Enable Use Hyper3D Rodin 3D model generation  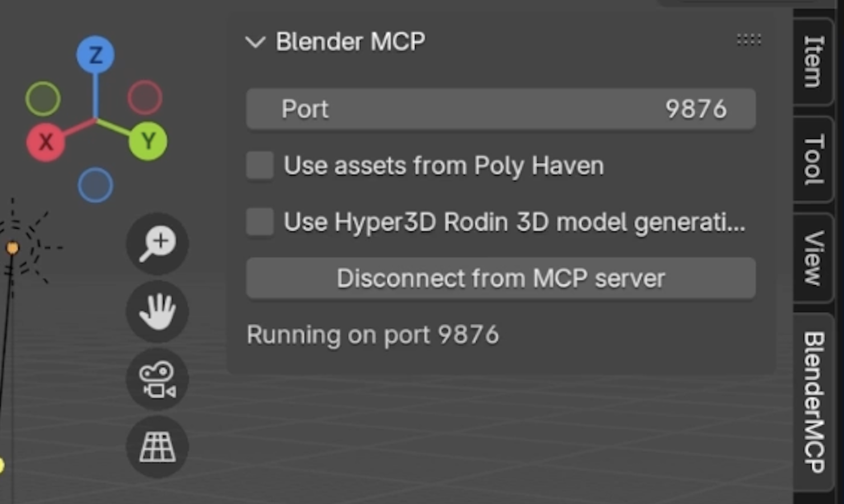[x=260, y=222]
